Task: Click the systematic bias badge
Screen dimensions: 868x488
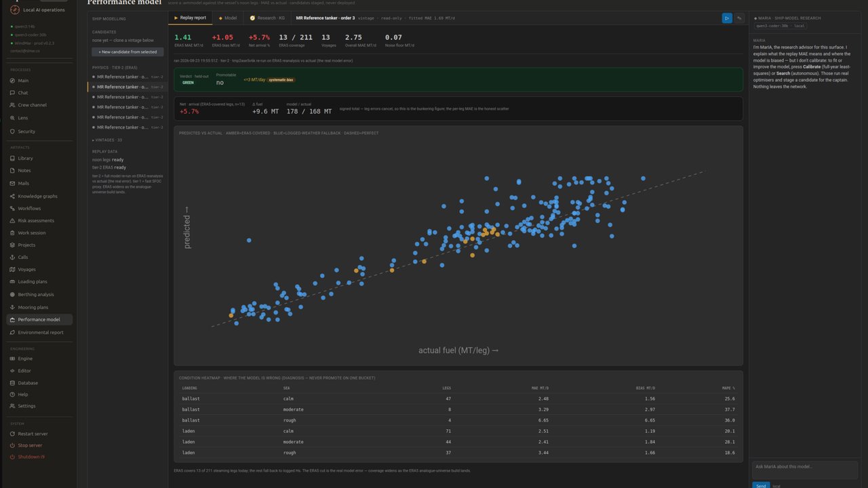Action: (x=281, y=80)
